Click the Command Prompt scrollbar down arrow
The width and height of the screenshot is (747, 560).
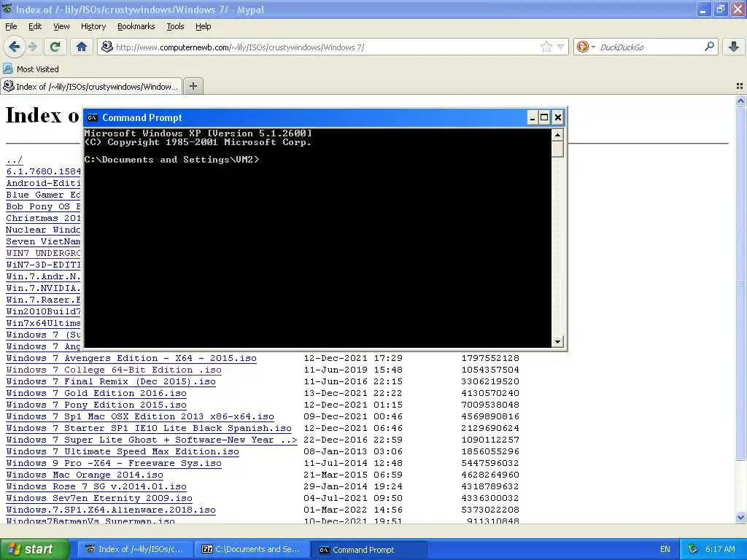(x=557, y=341)
